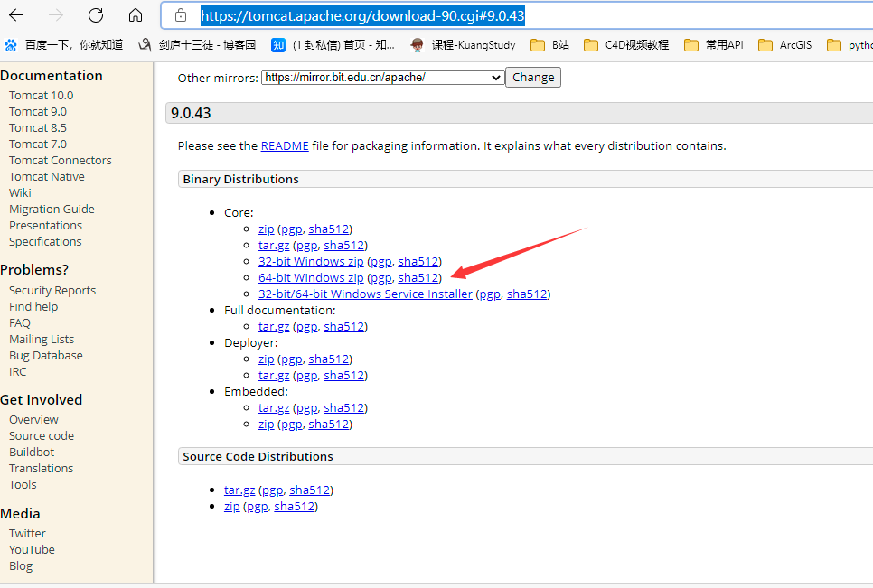The height and width of the screenshot is (588, 873).
Task: Open the README link
Action: tap(285, 145)
